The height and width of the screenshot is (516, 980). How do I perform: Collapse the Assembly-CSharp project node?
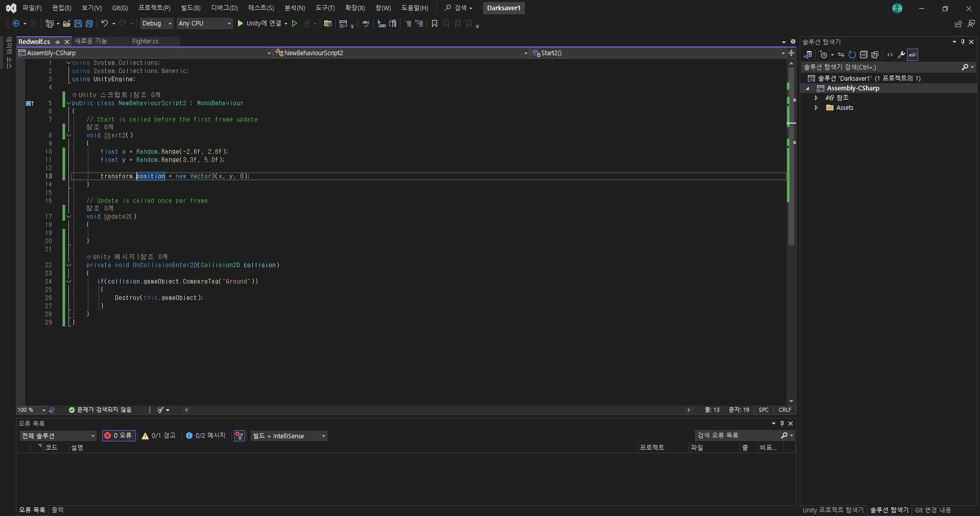coord(808,88)
